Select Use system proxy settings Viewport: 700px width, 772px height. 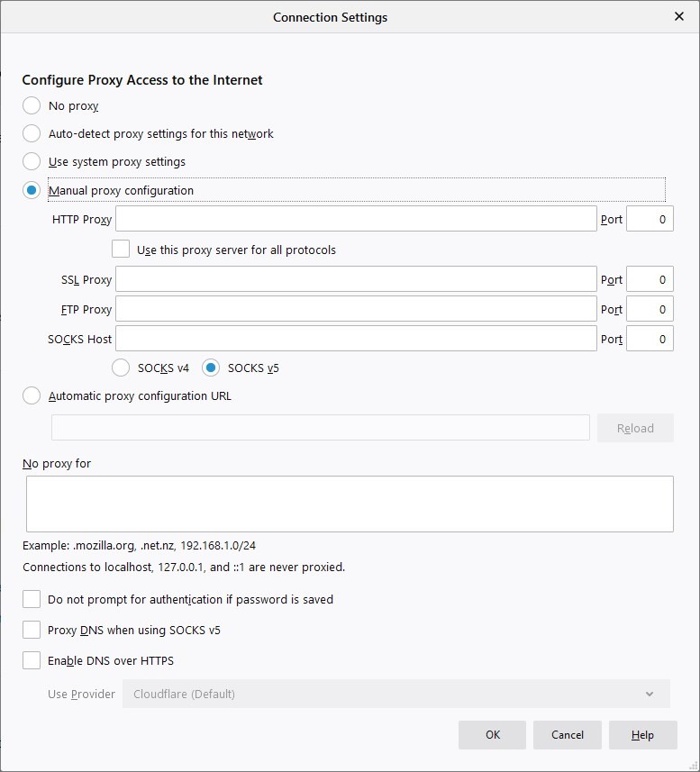pos(32,161)
